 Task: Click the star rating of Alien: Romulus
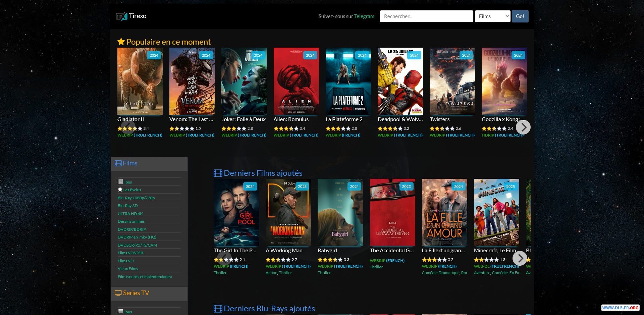click(286, 128)
